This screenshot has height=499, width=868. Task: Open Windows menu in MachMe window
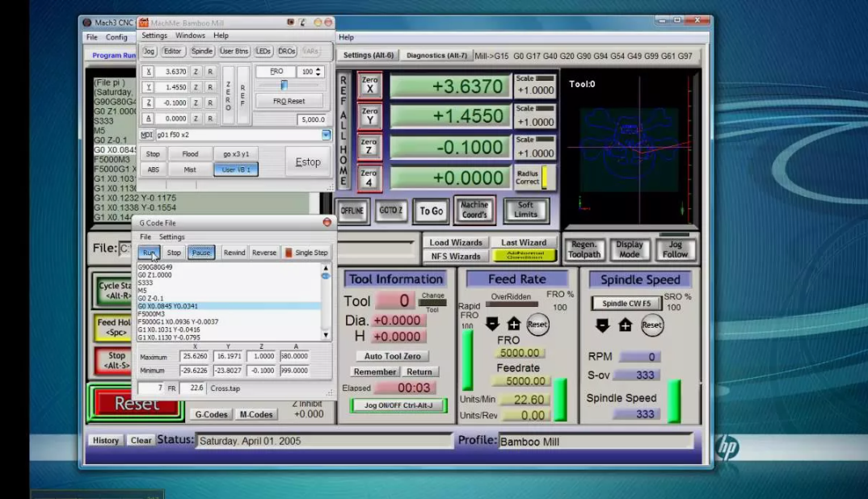click(190, 36)
